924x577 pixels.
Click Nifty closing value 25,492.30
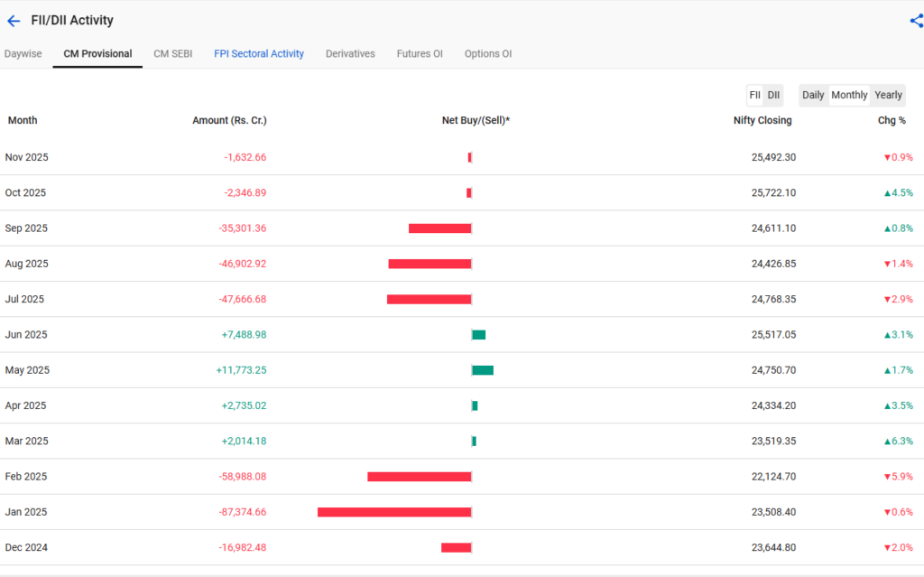pos(773,157)
